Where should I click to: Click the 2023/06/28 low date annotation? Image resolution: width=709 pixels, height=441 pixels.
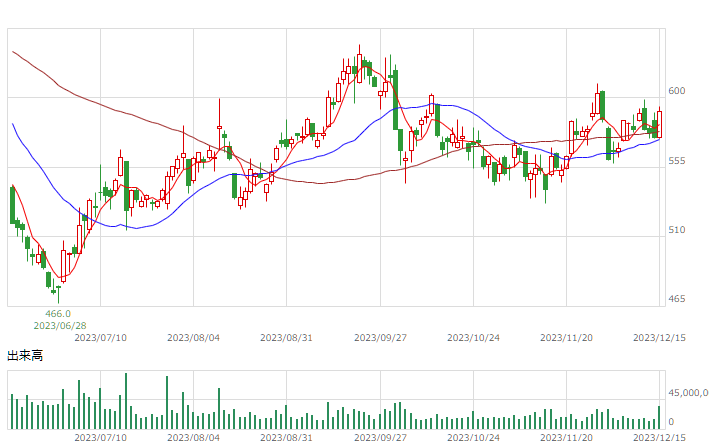tap(60, 326)
